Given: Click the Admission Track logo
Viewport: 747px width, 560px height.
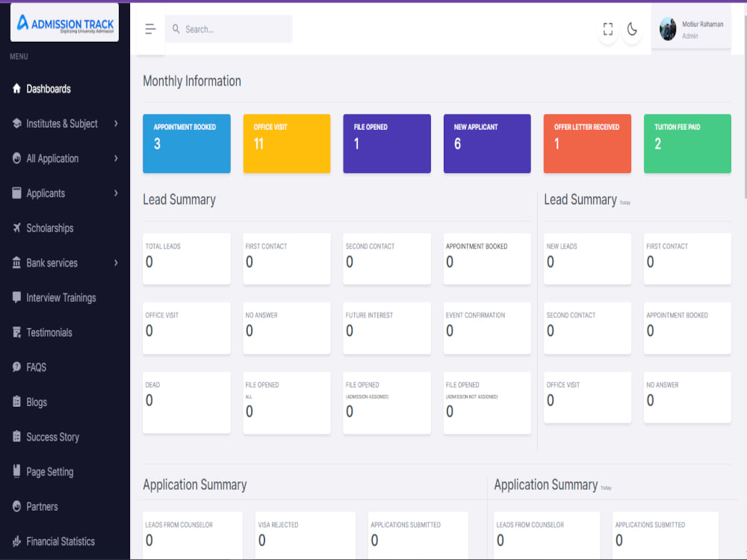Looking at the screenshot, I should click(64, 22).
